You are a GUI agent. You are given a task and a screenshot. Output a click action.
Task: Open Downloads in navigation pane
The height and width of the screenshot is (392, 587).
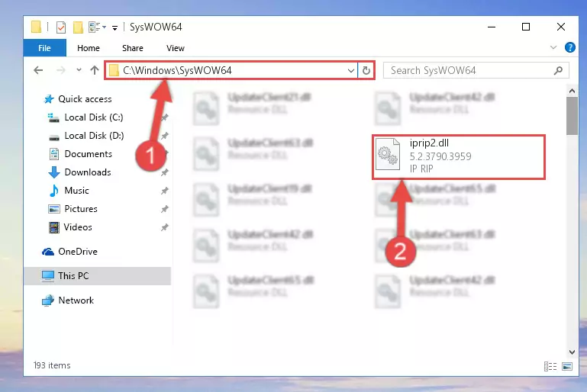(x=88, y=172)
